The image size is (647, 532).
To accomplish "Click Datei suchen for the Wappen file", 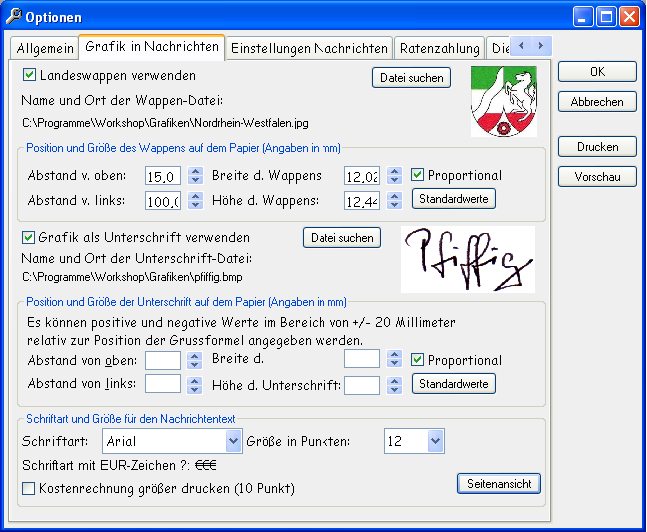I will coord(411,78).
